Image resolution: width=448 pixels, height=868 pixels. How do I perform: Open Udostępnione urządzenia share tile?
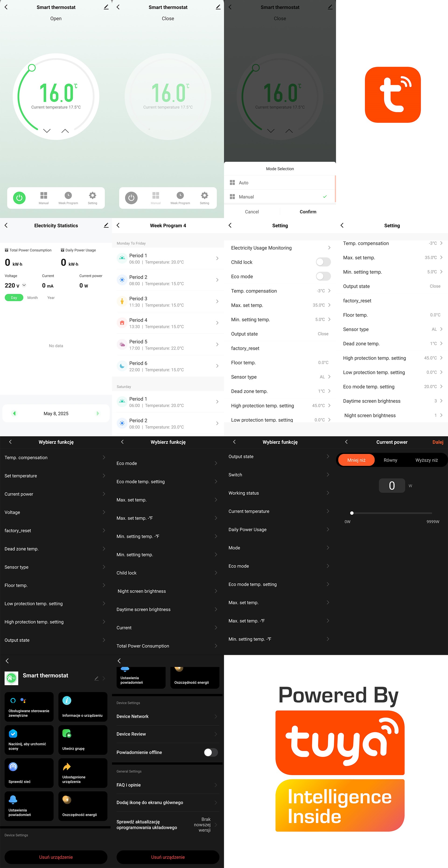click(83, 773)
